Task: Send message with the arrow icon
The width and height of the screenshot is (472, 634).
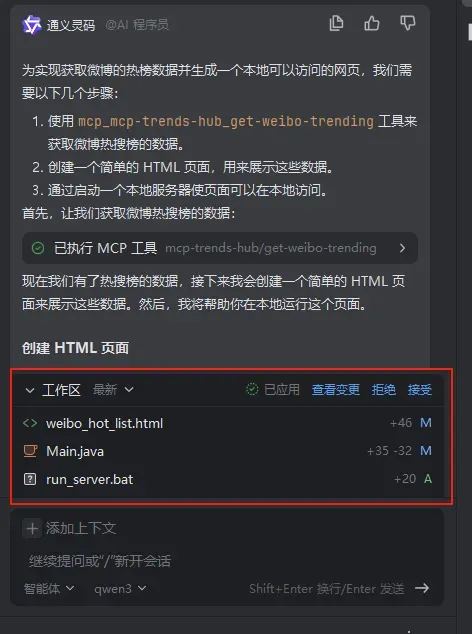Action: tap(422, 588)
